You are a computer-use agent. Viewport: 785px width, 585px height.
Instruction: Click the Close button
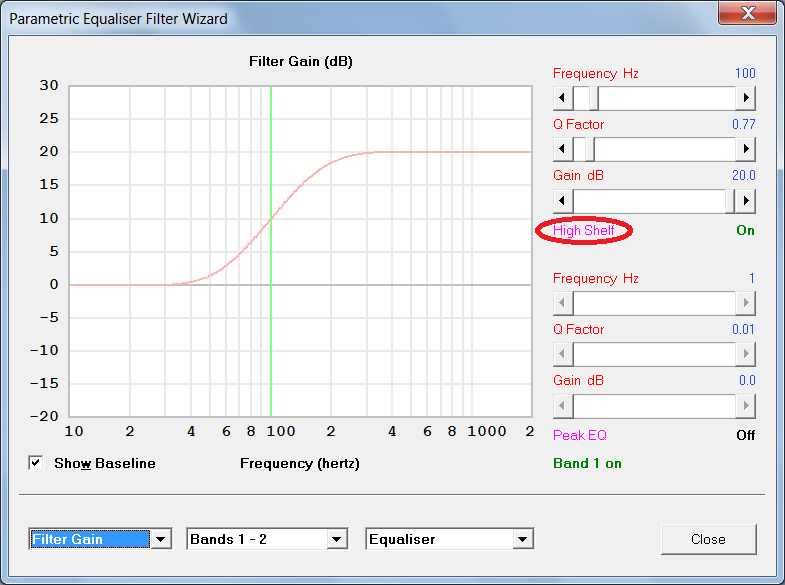[708, 539]
